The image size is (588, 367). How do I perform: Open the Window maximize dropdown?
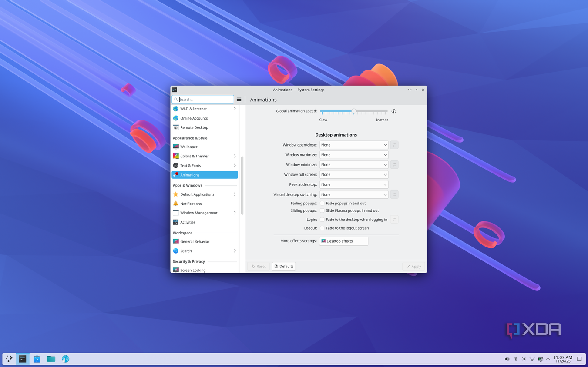pyautogui.click(x=354, y=155)
